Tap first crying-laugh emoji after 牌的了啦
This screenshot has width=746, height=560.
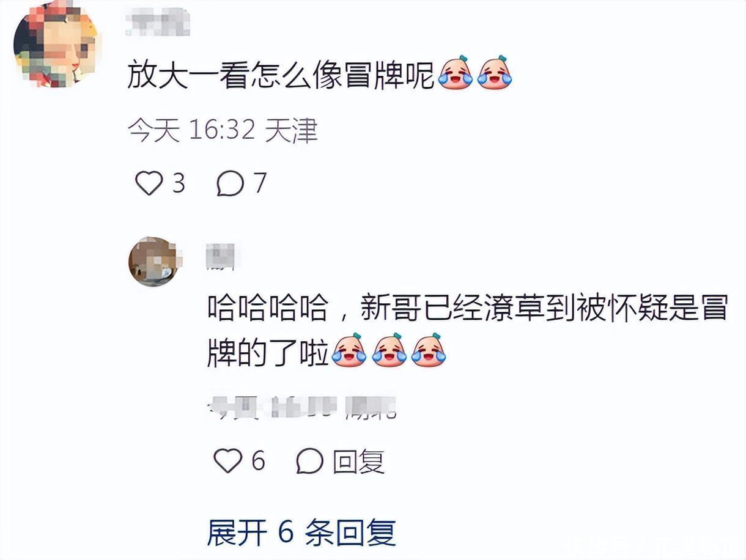[x=349, y=350]
